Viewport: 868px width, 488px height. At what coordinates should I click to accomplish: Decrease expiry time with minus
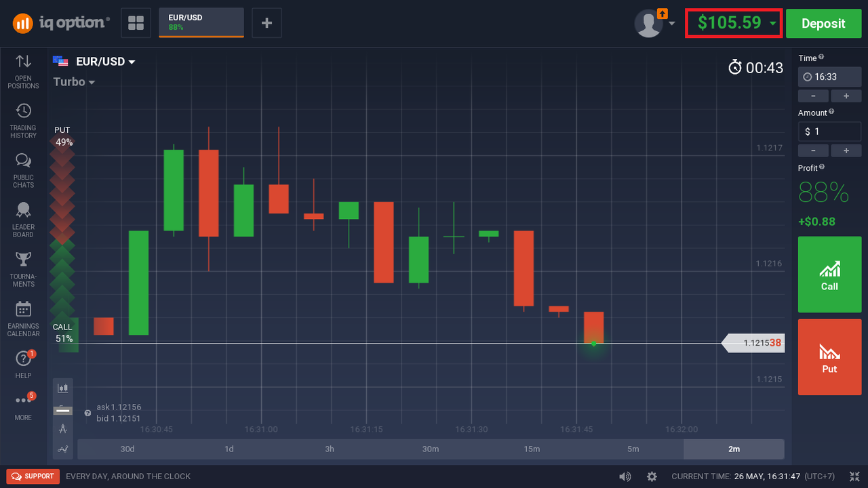pos(813,96)
